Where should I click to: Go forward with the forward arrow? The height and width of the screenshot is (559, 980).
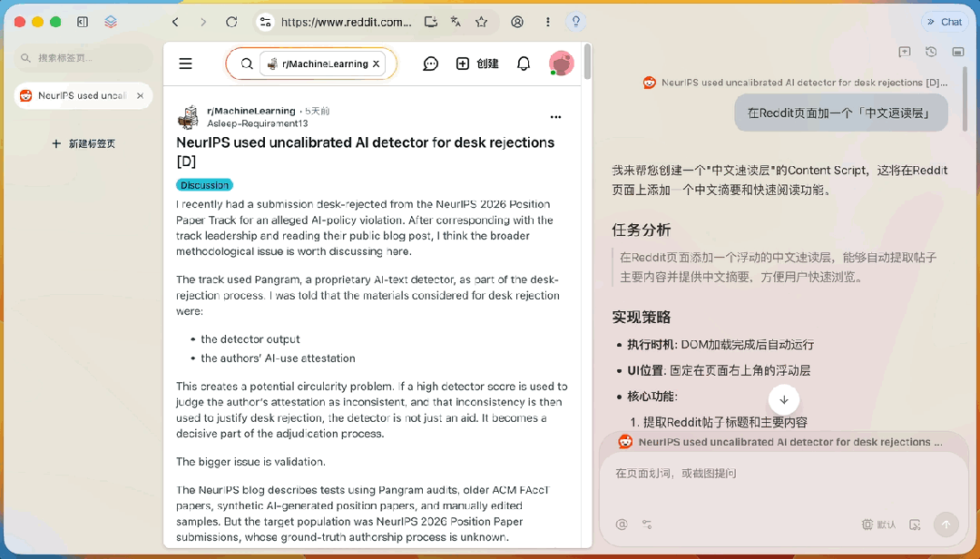[203, 22]
